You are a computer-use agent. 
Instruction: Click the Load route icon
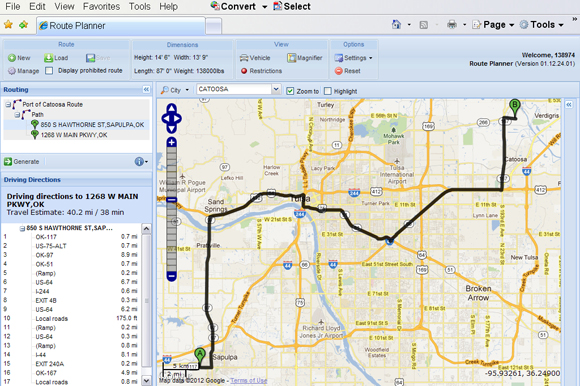(48, 58)
